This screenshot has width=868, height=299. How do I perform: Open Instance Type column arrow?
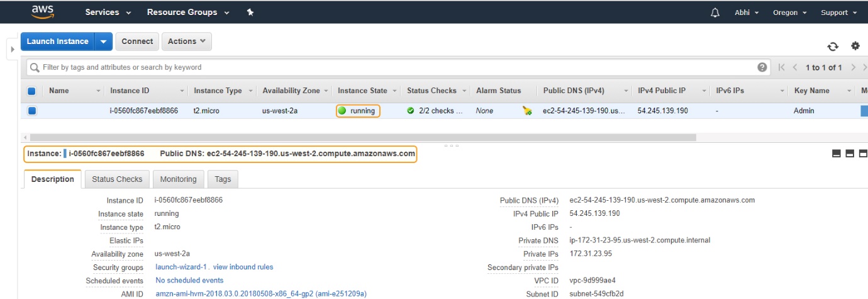(250, 91)
